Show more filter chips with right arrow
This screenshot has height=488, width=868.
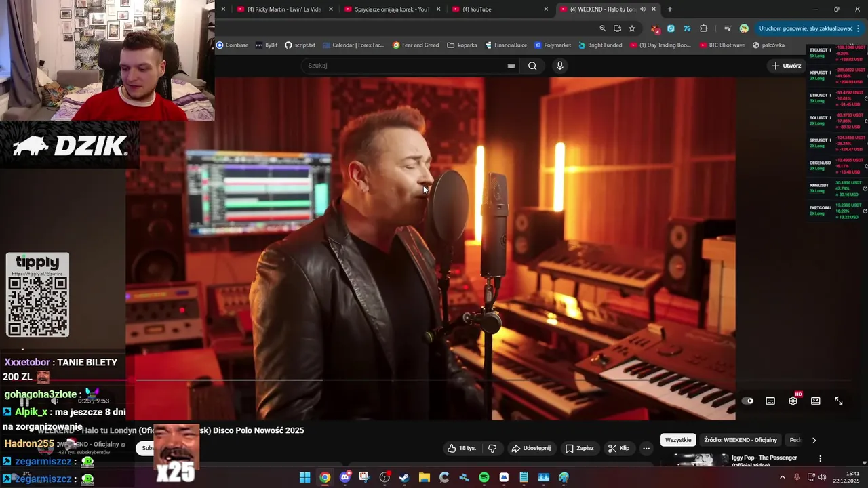coord(814,440)
